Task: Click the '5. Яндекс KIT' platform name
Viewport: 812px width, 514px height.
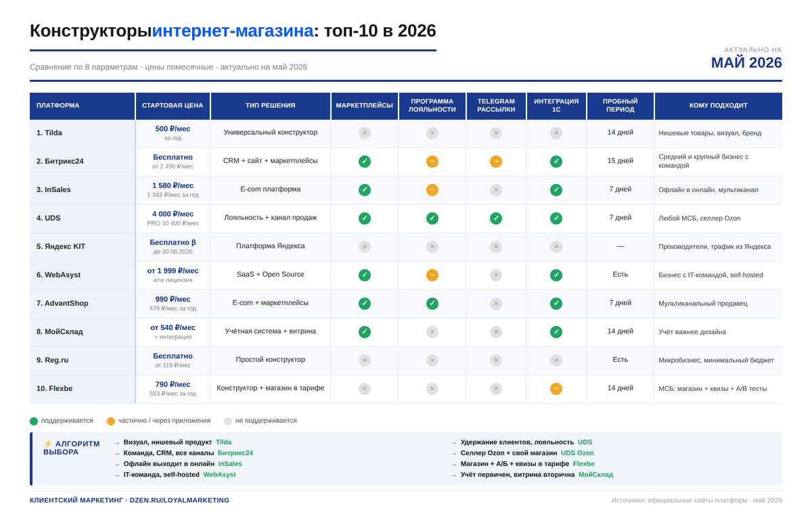Action: coord(61,247)
